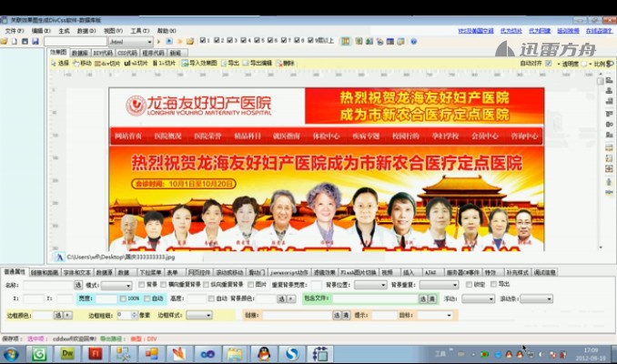Click the 导出 export tool

coord(230,63)
